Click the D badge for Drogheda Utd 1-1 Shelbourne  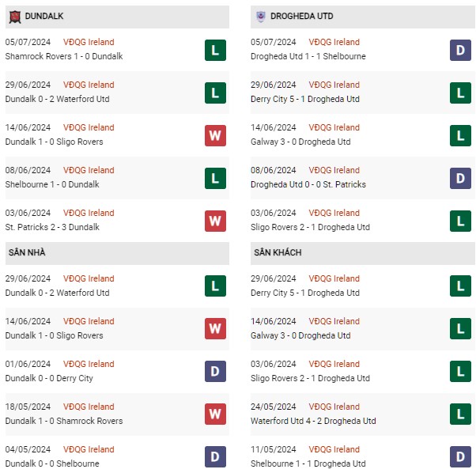[461, 50]
